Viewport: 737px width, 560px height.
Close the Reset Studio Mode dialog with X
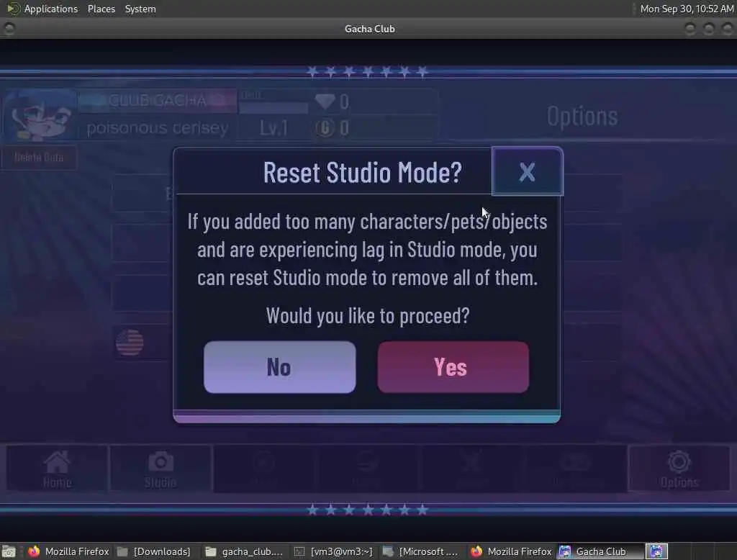[527, 171]
